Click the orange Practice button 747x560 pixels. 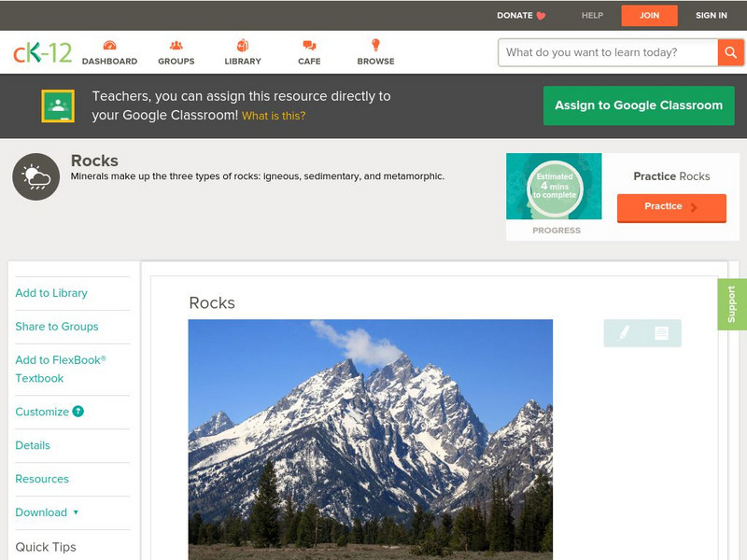click(671, 207)
